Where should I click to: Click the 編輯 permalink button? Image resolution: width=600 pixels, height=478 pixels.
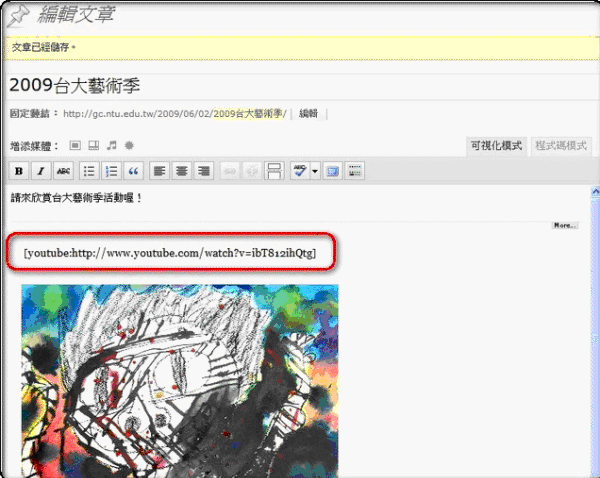click(x=309, y=114)
